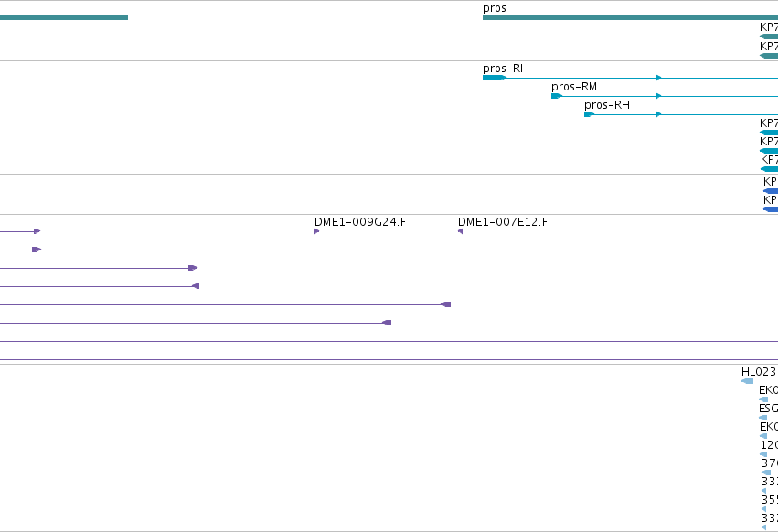Select the ESG feature label

coord(768,409)
